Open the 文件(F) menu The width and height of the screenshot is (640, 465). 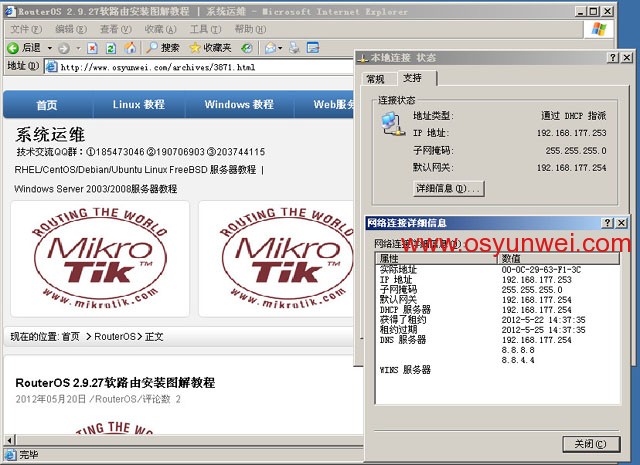pos(26,29)
